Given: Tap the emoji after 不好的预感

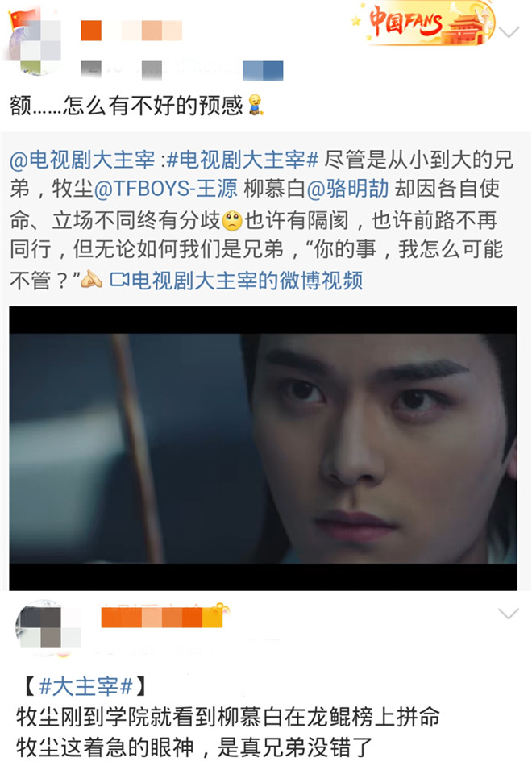Looking at the screenshot, I should coord(255,105).
